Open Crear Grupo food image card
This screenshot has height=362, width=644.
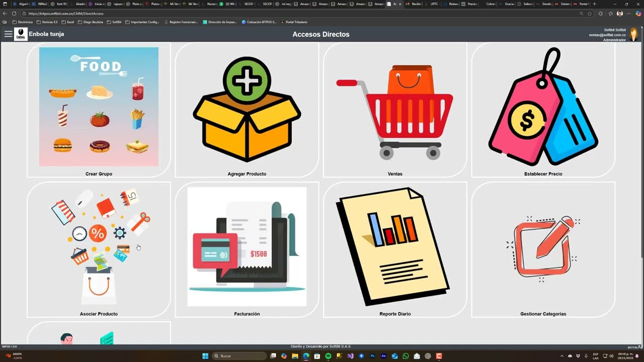tap(99, 107)
